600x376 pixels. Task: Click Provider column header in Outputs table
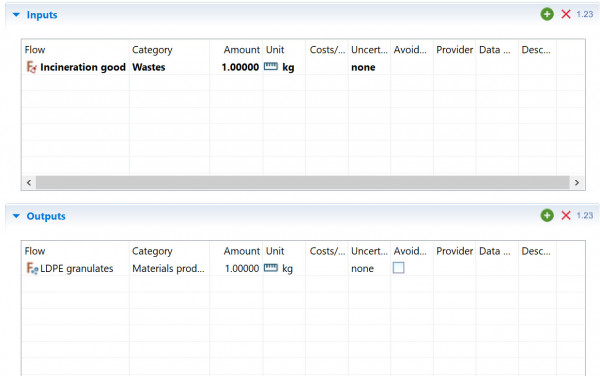[455, 251]
